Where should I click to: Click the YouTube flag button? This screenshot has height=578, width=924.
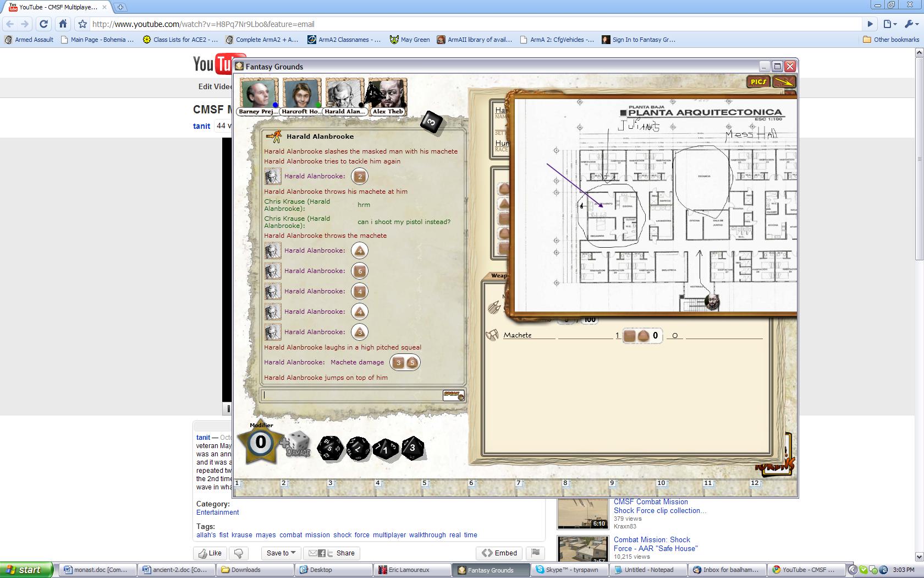[x=536, y=553]
